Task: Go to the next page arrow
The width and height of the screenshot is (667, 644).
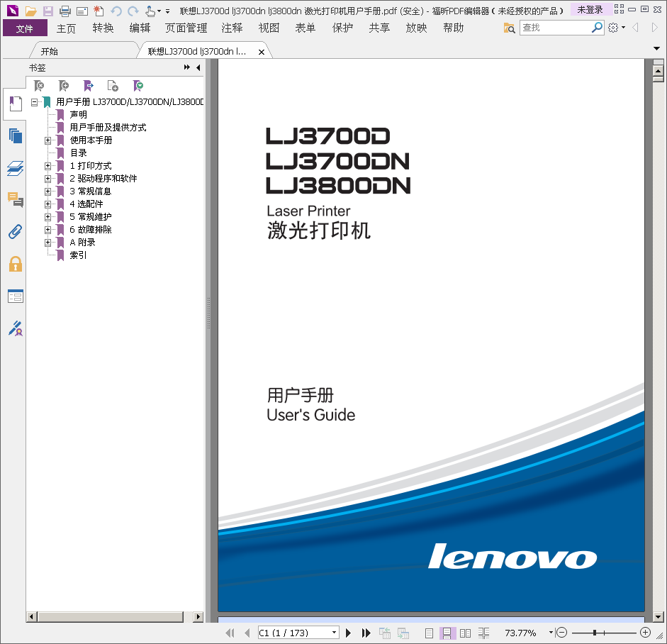Action: pyautogui.click(x=349, y=633)
